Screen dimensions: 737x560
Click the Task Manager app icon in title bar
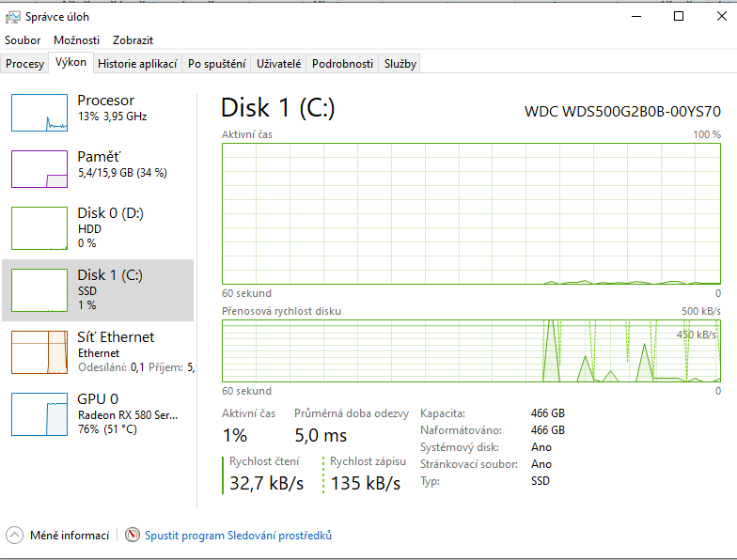tap(12, 16)
